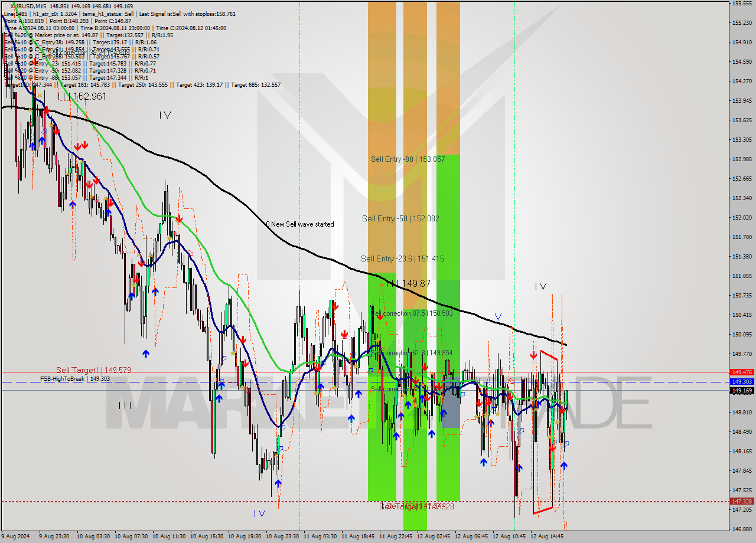Click the 'I I I 152.961' wave label
The width and height of the screenshot is (756, 543).
(x=82, y=96)
